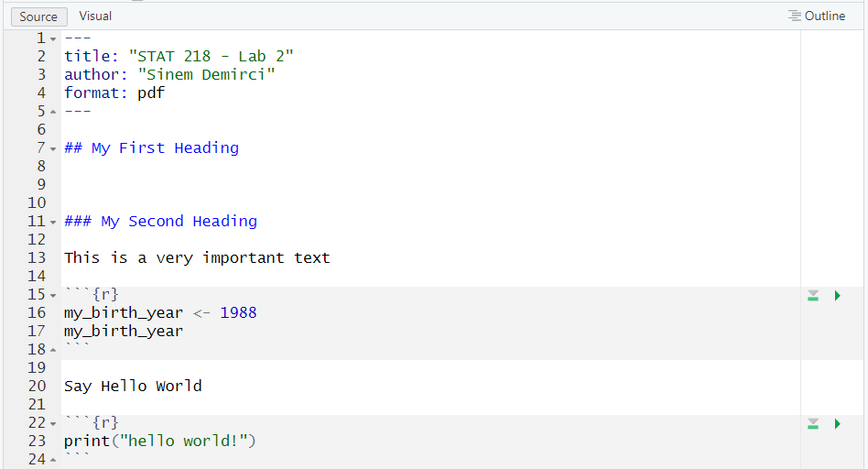The width and height of the screenshot is (868, 469).
Task: Click the fold arrow at line 5
Action: click(x=53, y=112)
